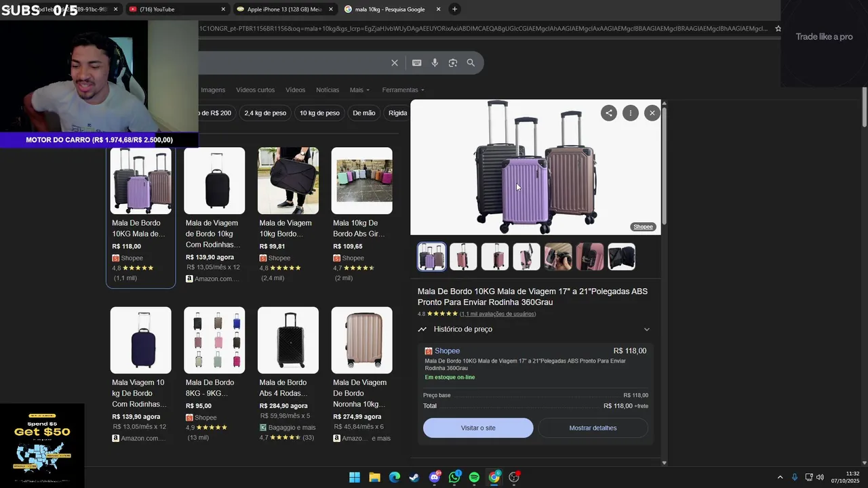Open Mala 10kg De Bordo Abs R$ 109,65 listing
Image resolution: width=868 pixels, height=488 pixels.
click(361, 216)
